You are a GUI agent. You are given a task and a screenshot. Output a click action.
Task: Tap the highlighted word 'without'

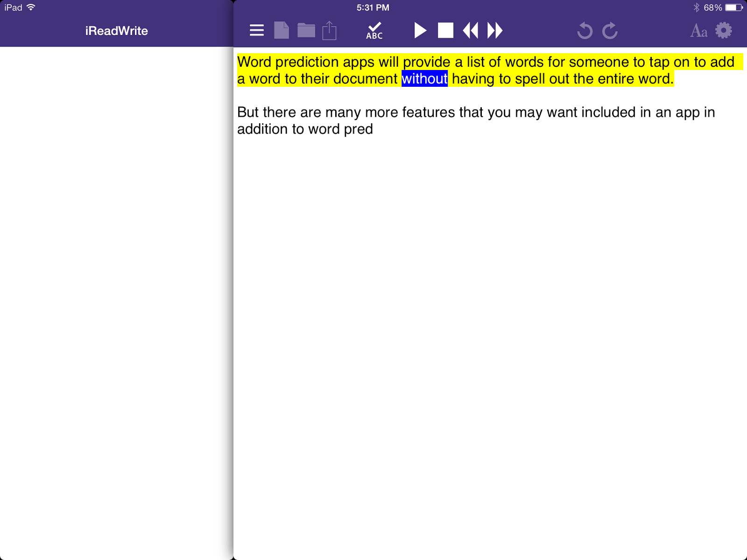coord(424,79)
